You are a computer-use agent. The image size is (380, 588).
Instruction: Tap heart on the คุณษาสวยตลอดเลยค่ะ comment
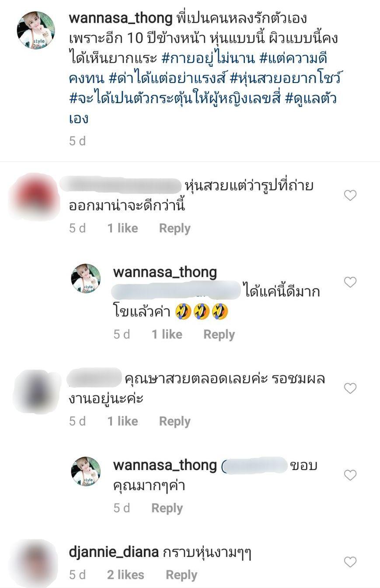click(350, 388)
